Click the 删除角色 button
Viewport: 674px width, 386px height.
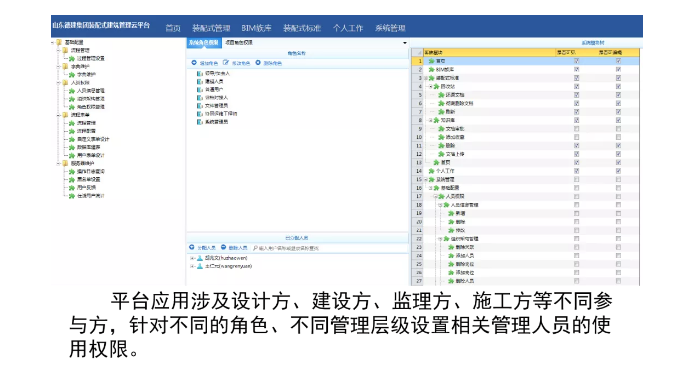pyautogui.click(x=269, y=63)
